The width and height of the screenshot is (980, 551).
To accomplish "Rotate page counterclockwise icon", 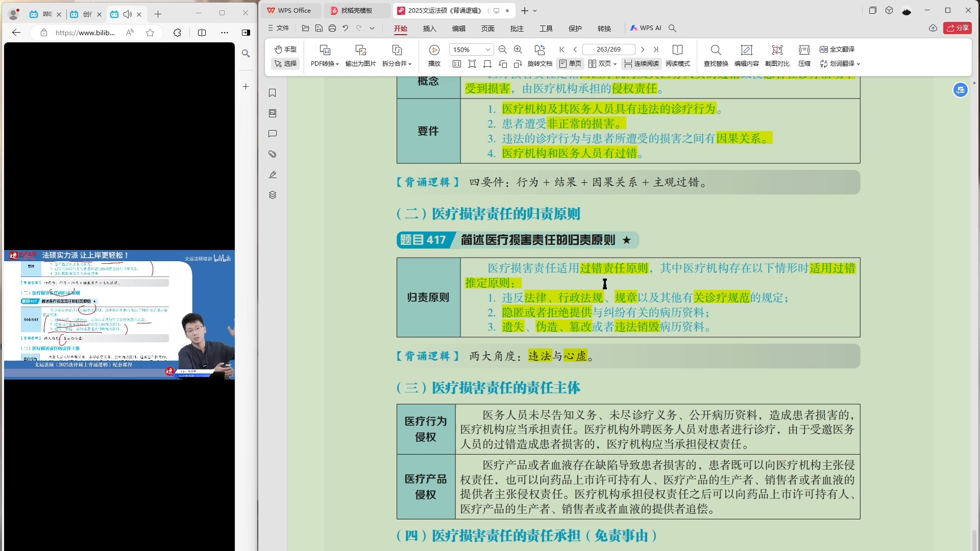I will point(503,64).
